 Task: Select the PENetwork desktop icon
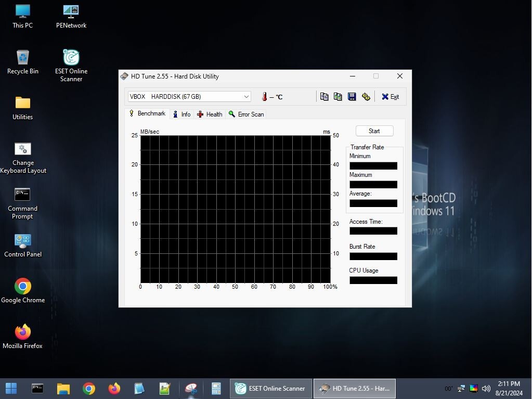click(x=71, y=17)
